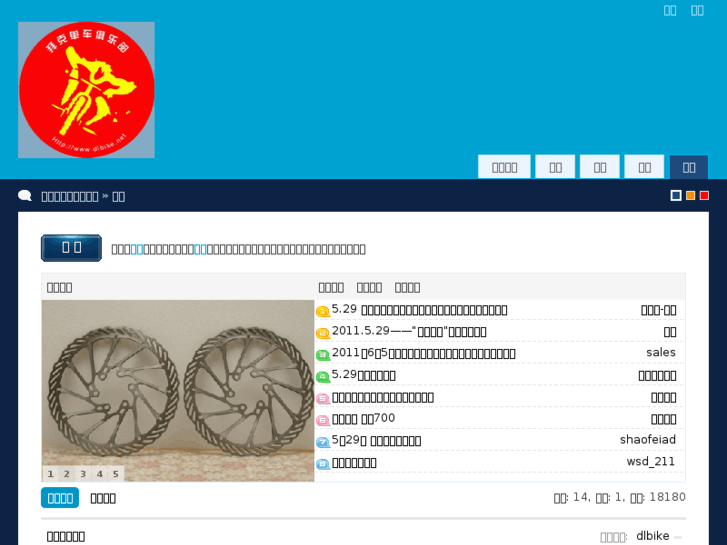Click the forum home breadcrumb link
Image resolution: width=727 pixels, height=545 pixels.
tap(70, 197)
